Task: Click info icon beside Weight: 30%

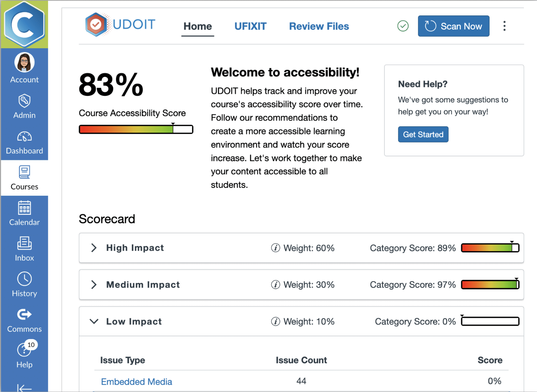Action: tap(275, 285)
